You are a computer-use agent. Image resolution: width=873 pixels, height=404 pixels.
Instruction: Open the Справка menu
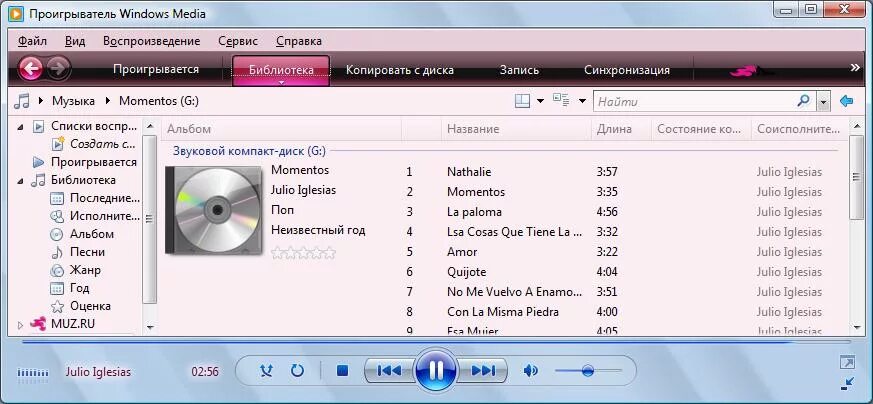tap(299, 41)
